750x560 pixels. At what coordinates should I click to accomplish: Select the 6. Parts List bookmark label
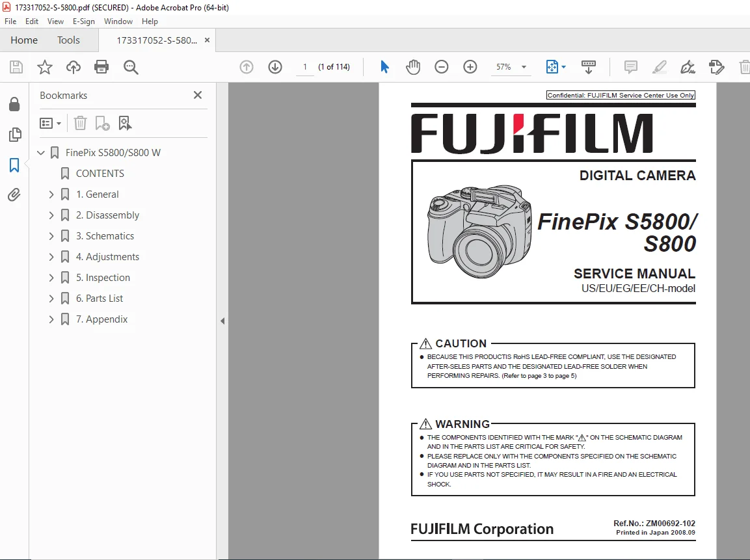[100, 299]
